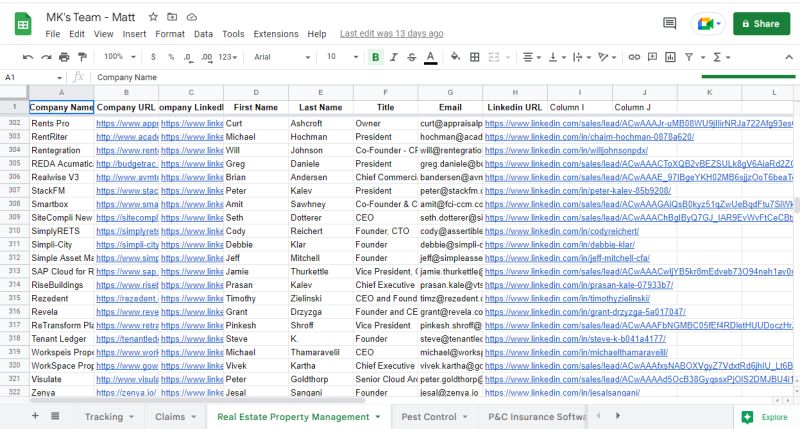Click the green Share button
800x429 pixels.
(x=761, y=23)
